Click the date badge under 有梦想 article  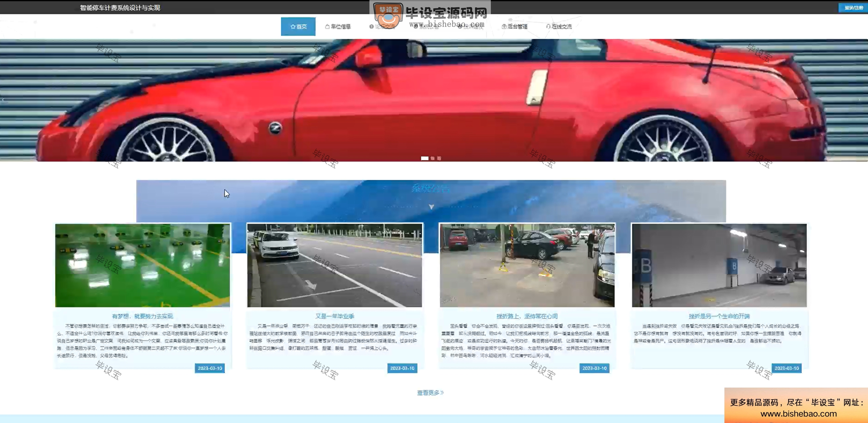(210, 368)
